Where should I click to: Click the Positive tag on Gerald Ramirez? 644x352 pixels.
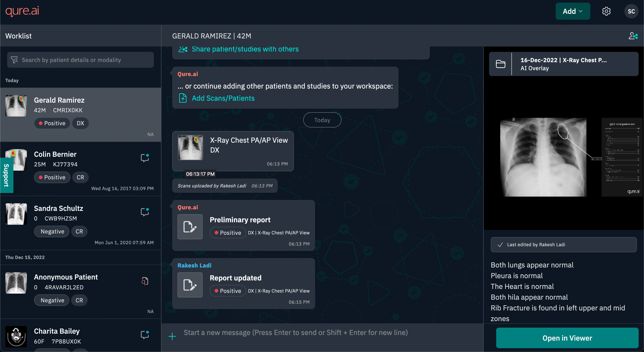(52, 123)
